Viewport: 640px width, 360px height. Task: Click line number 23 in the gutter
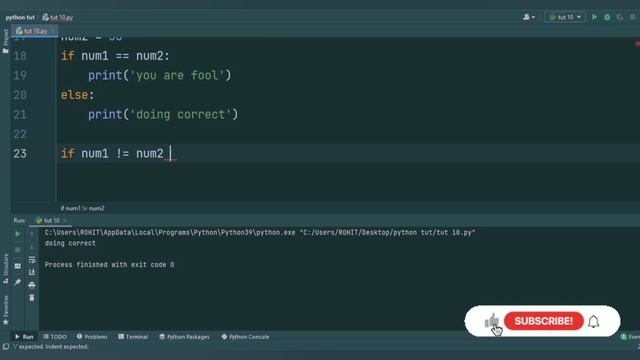(x=20, y=154)
